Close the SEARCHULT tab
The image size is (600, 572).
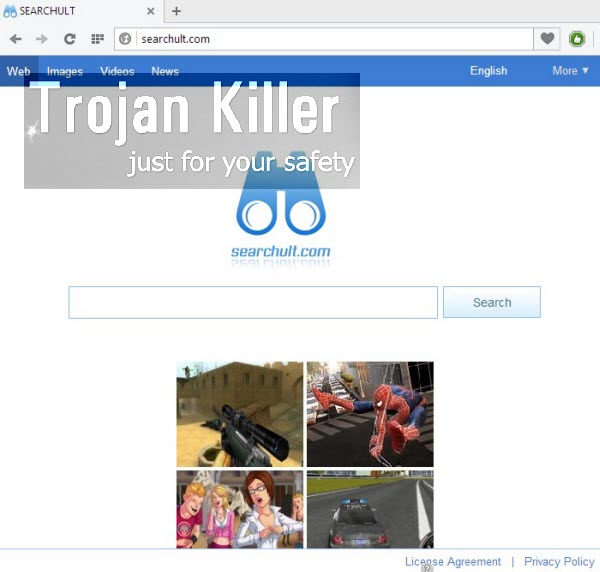(x=151, y=11)
